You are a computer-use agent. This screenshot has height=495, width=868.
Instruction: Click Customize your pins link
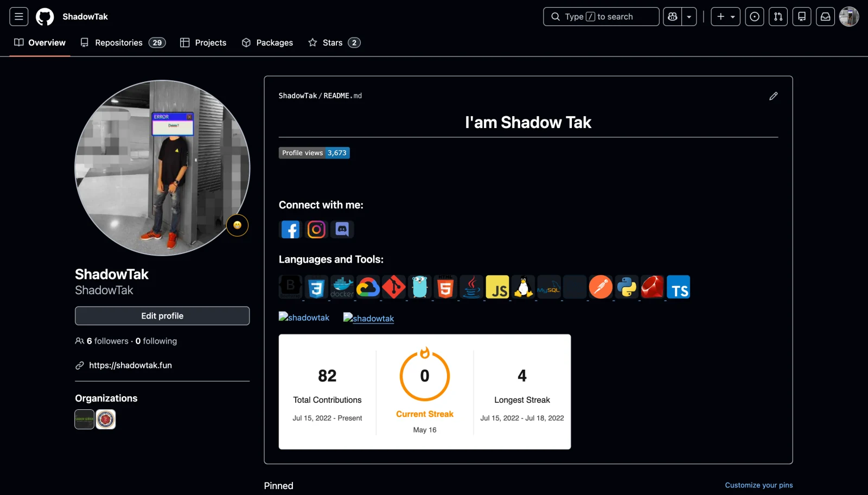pyautogui.click(x=759, y=485)
